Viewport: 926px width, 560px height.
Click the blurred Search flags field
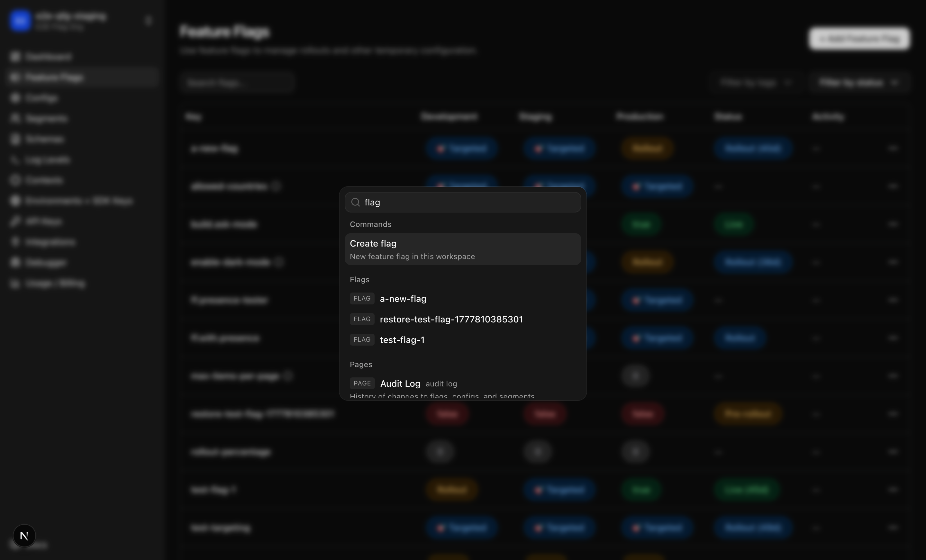[x=238, y=83]
